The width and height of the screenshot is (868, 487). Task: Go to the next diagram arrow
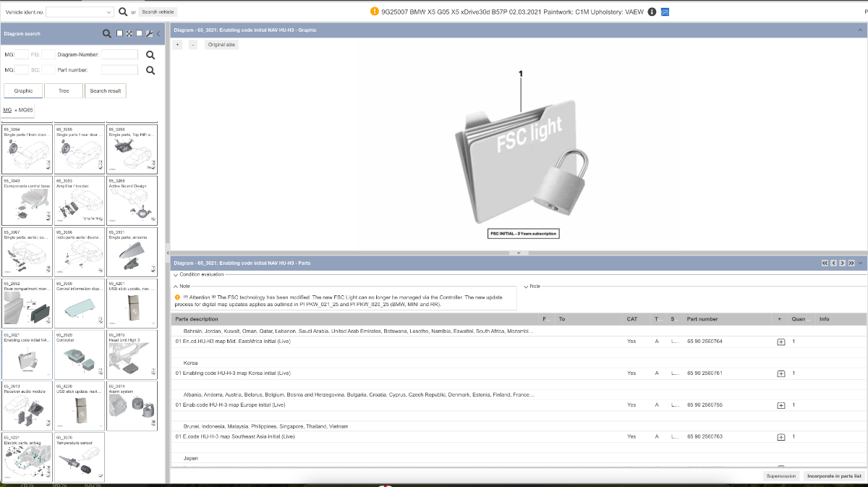click(x=843, y=263)
